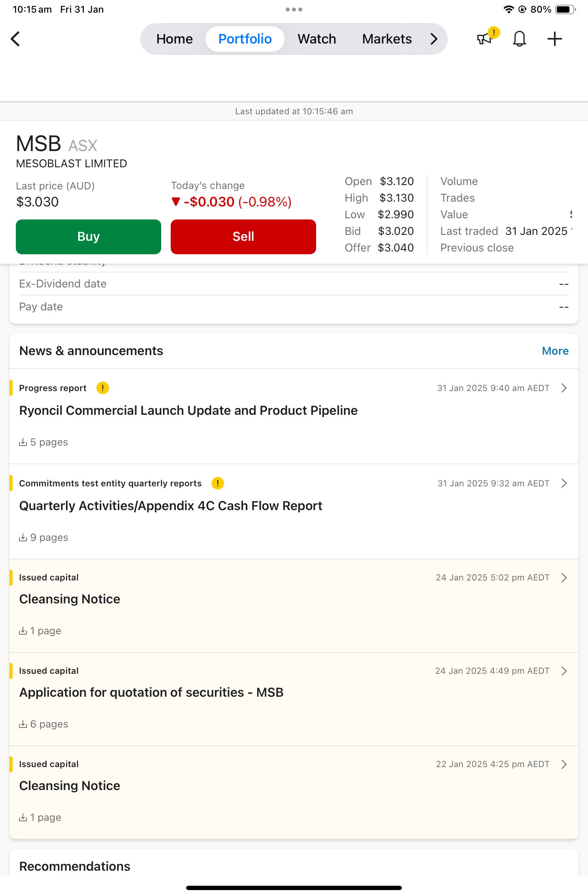Tap the Bid price $3.020
Screen dimensions: 588x896
pos(396,231)
